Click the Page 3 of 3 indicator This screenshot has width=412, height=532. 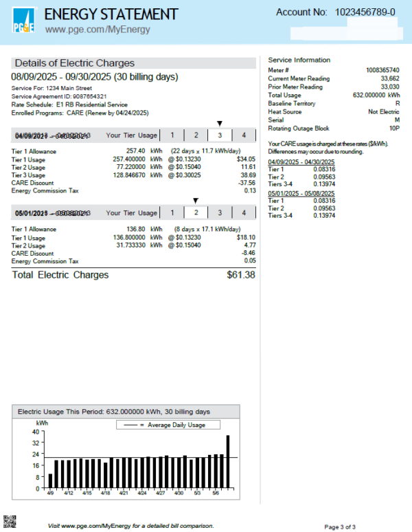(x=339, y=527)
